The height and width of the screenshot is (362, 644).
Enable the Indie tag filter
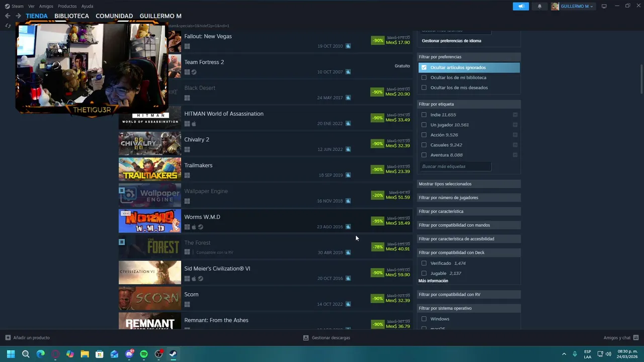click(424, 115)
